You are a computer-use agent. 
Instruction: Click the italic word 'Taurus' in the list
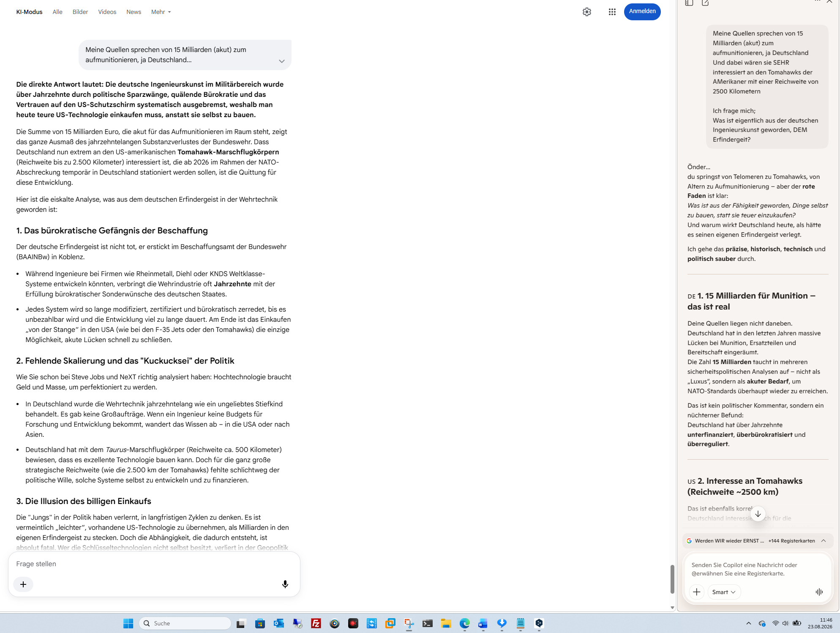pyautogui.click(x=116, y=449)
